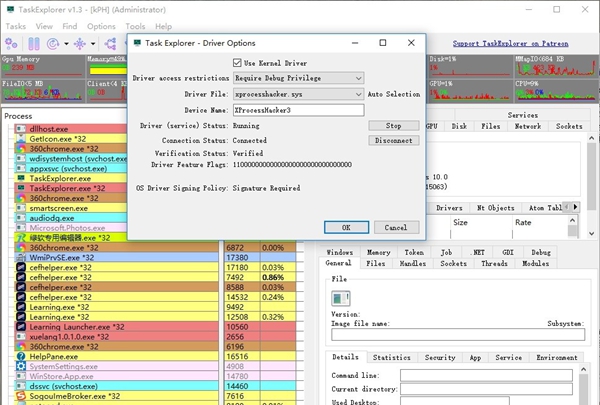Click the icon beside audiodg.exe
600x405 pixels.
[x=21, y=218]
